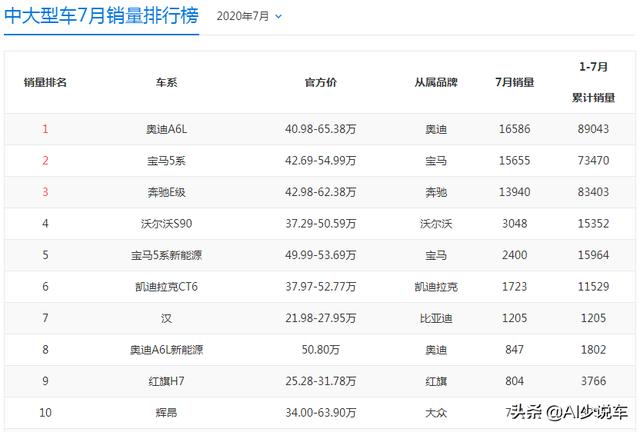Click brand 奔驰 in rank 3 row
Viewport: 640px width, 432px height.
436,192
